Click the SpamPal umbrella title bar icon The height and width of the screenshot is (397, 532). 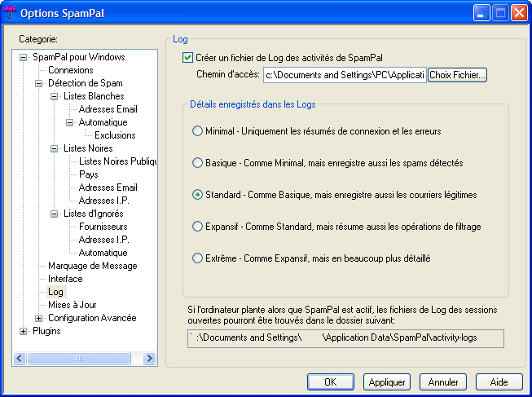[x=10, y=13]
